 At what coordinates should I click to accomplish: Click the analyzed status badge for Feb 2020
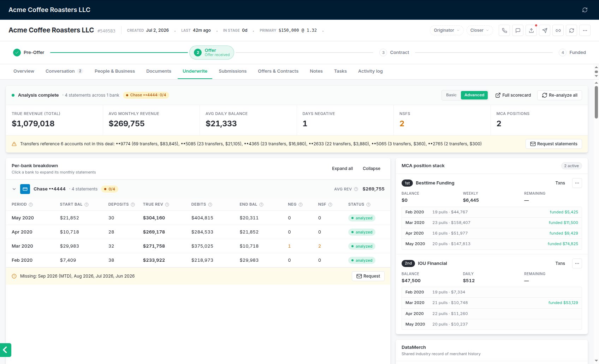coord(362,260)
